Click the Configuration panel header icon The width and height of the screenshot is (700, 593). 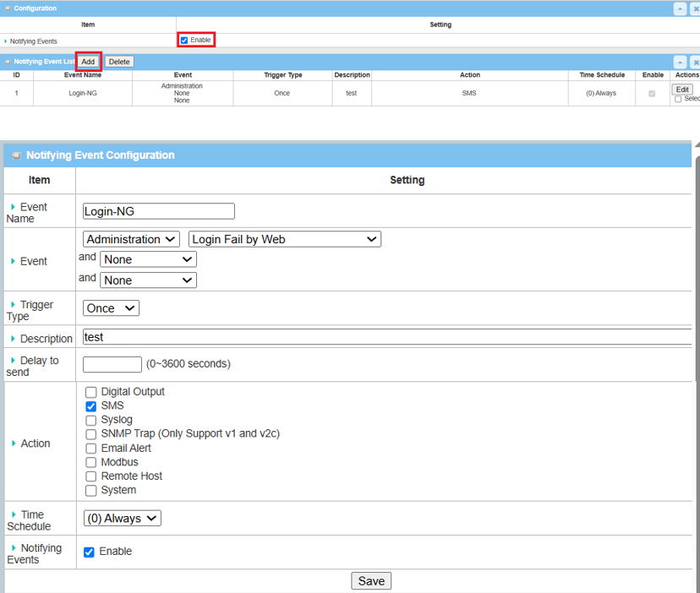tap(8, 8)
